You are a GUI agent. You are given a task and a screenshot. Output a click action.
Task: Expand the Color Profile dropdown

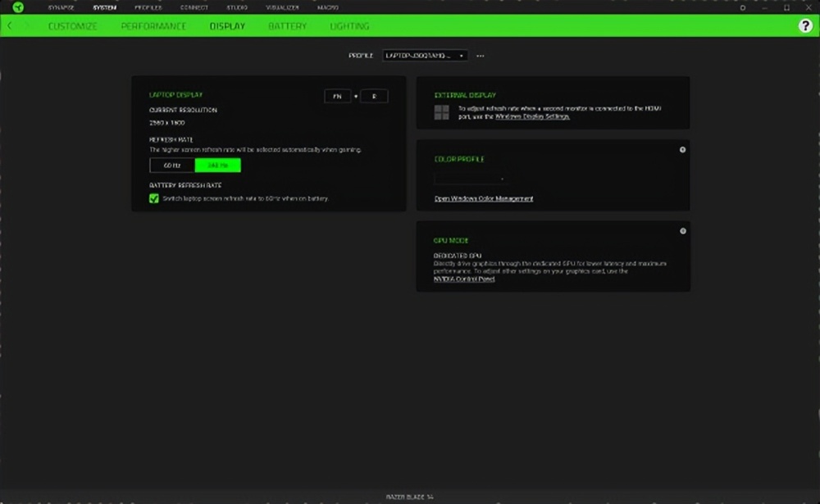point(470,179)
